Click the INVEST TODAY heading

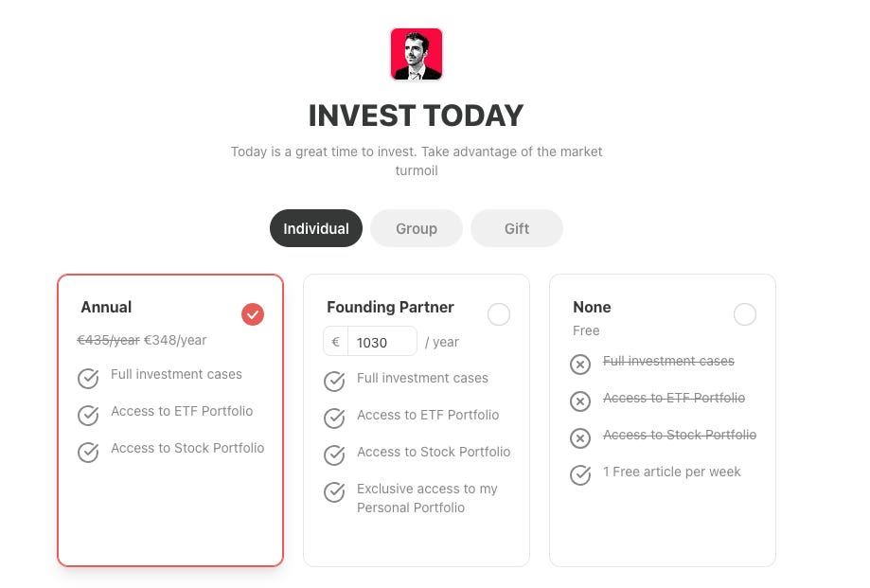417,116
